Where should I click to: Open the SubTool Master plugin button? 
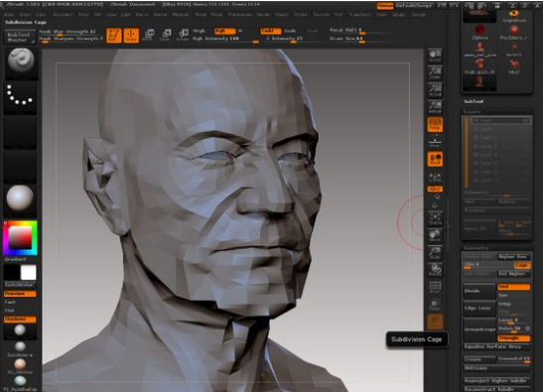(20, 37)
